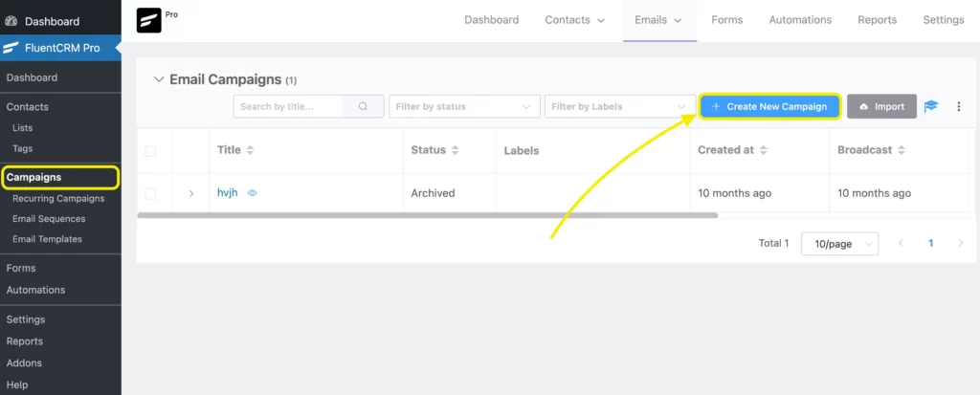The image size is (980, 395).
Task: Expand the Contacts top menu dropdown
Action: 575,20
